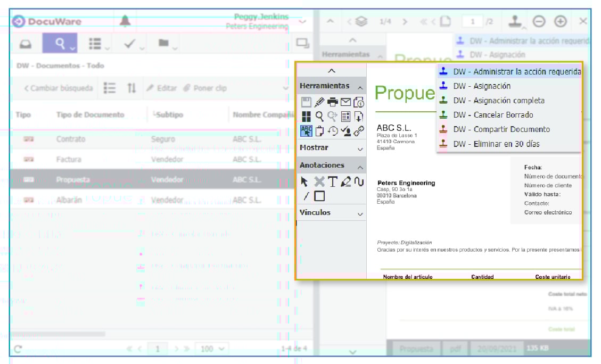Click the notification bell icon

coord(125,21)
